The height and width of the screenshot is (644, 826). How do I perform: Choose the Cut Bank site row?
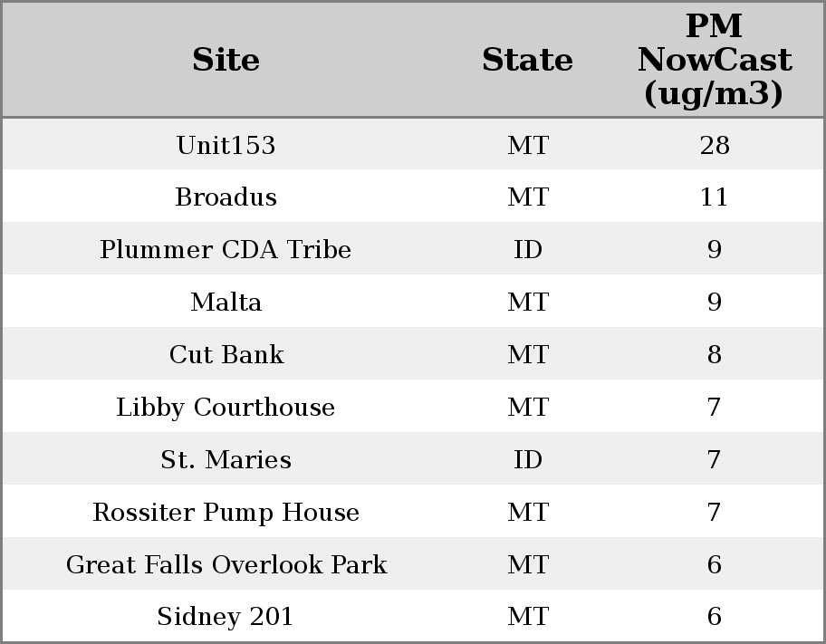pyautogui.click(x=226, y=355)
